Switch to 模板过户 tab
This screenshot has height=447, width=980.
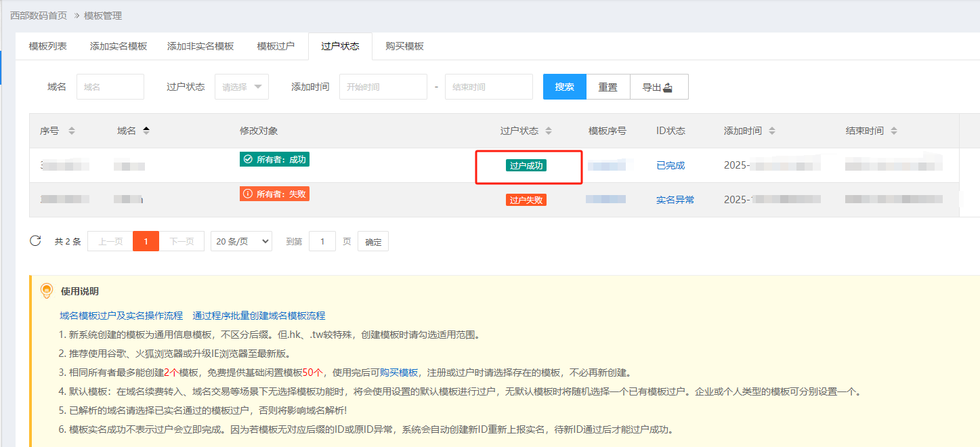click(276, 46)
